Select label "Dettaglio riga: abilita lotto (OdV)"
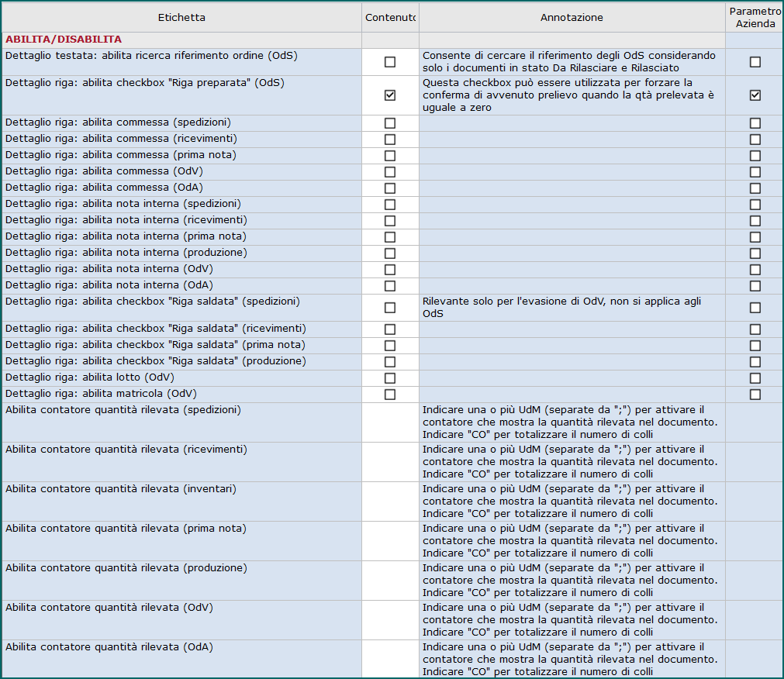784x679 pixels. click(x=90, y=377)
